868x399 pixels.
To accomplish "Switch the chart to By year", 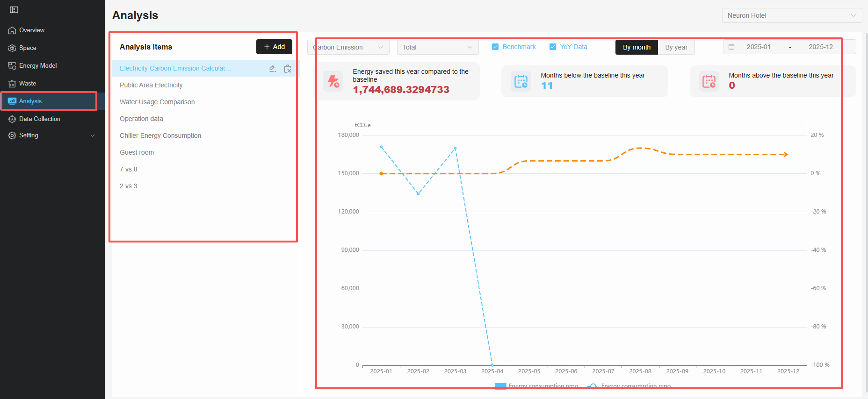I will point(676,47).
